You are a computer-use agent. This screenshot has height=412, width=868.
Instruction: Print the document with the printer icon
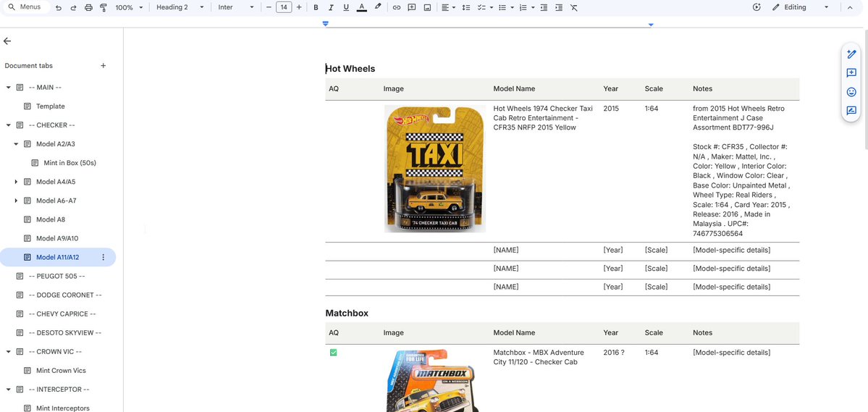coord(88,8)
